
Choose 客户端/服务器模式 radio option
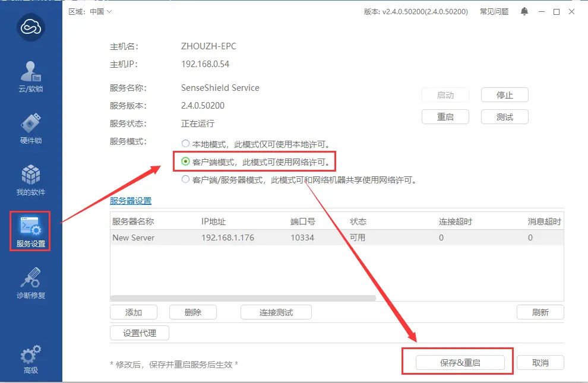(186, 179)
